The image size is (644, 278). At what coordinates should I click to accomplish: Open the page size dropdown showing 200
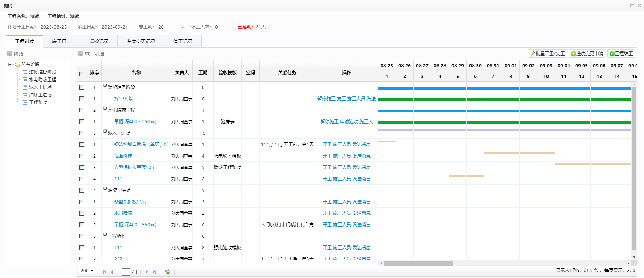point(87,271)
